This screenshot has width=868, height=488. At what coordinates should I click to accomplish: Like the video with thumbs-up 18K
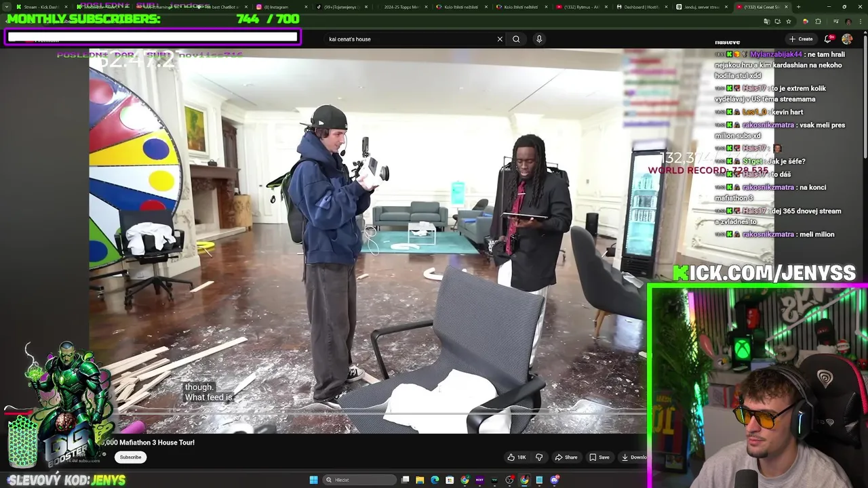point(517,457)
